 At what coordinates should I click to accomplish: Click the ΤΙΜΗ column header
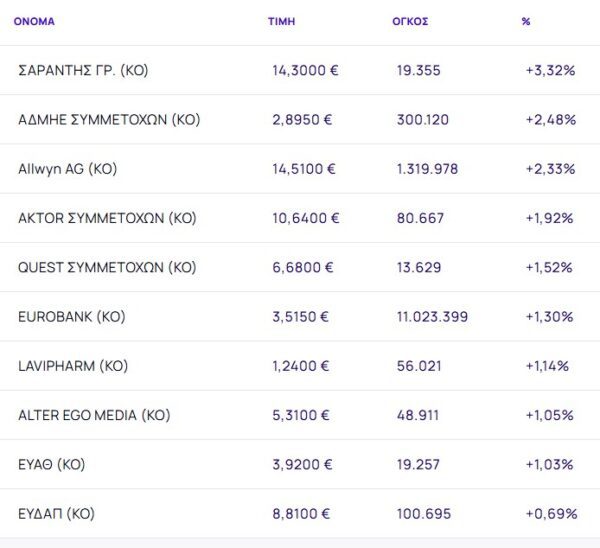point(281,21)
